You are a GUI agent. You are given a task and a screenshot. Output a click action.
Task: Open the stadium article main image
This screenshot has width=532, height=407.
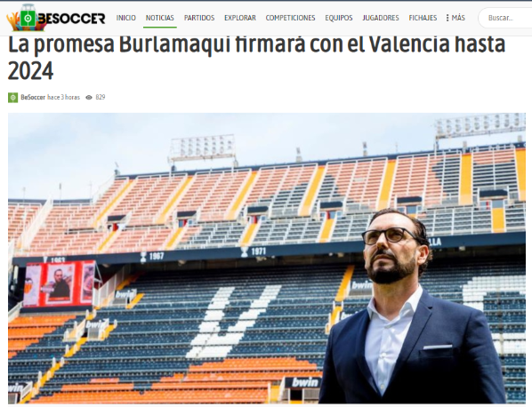coord(267,259)
